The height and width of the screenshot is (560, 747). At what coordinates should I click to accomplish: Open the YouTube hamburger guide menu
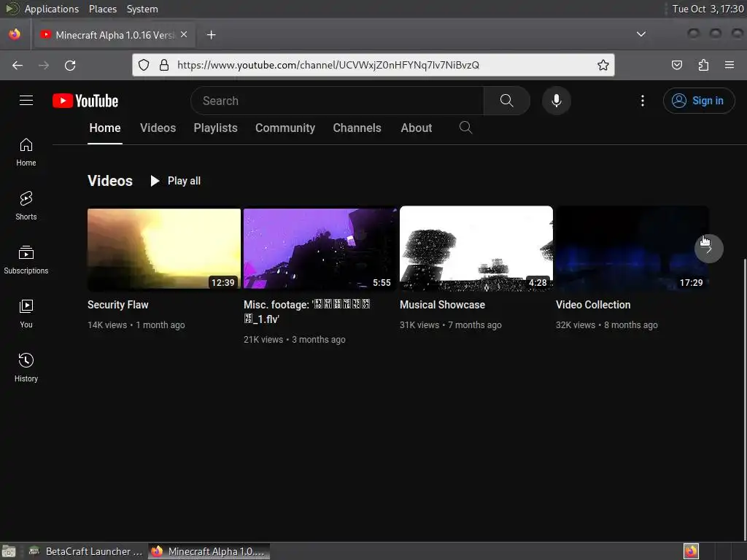coord(26,101)
